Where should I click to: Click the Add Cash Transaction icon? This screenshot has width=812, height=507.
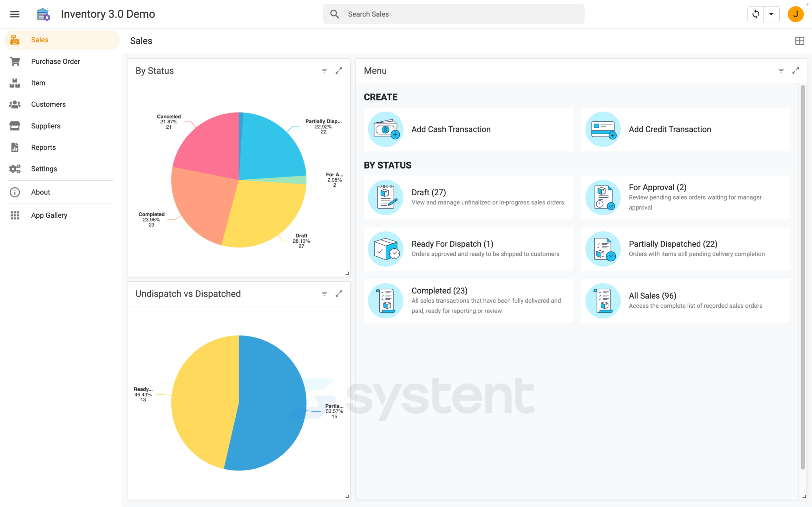[x=385, y=129]
